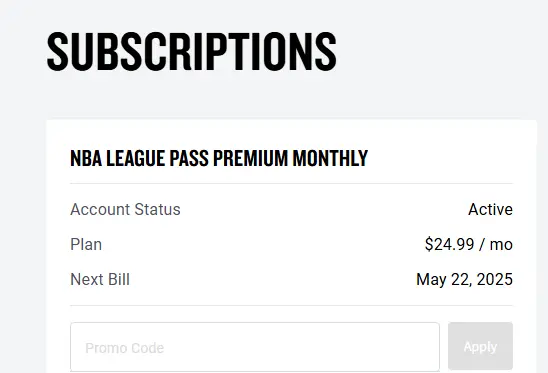Click the $24.99 / mo plan price

tap(469, 244)
